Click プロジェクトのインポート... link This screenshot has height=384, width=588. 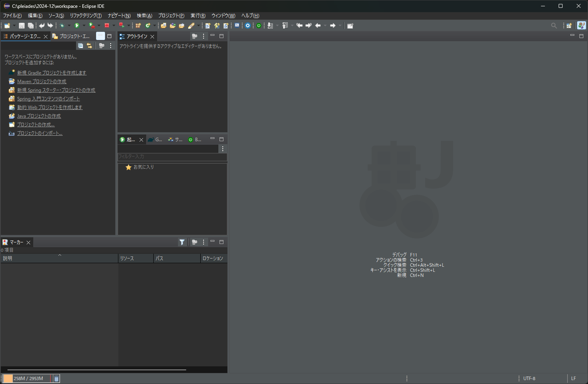coord(40,133)
